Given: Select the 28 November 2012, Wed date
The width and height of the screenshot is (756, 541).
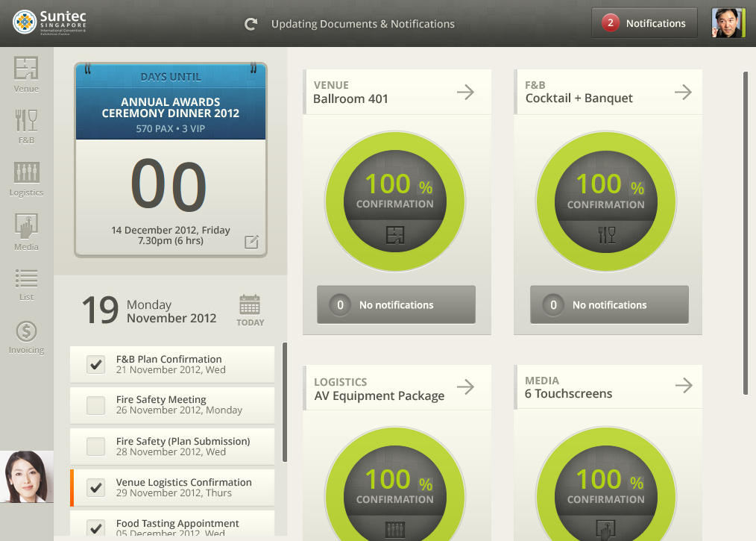Looking at the screenshot, I should pos(171,451).
